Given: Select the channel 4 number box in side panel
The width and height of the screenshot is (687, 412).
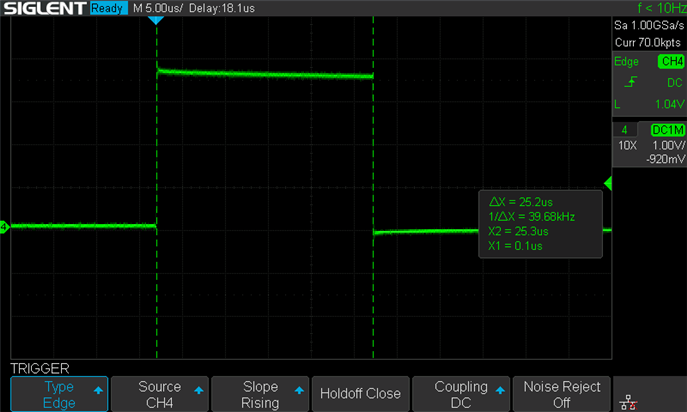Looking at the screenshot, I should pyautogui.click(x=624, y=130).
